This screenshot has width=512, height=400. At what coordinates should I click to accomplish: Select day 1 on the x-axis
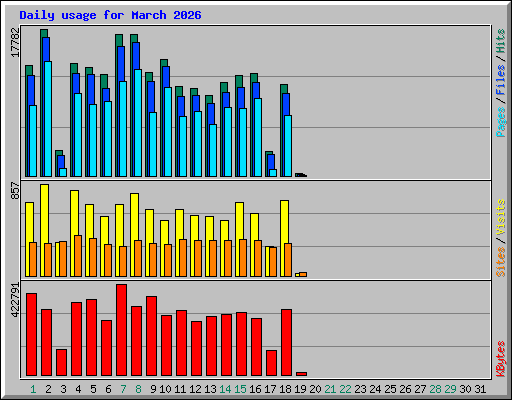click(x=33, y=389)
